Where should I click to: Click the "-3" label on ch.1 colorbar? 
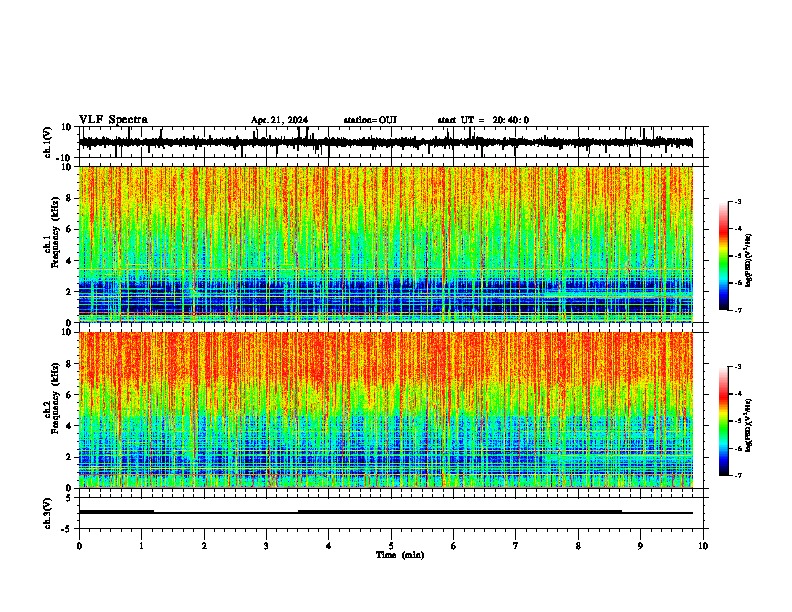[738, 201]
